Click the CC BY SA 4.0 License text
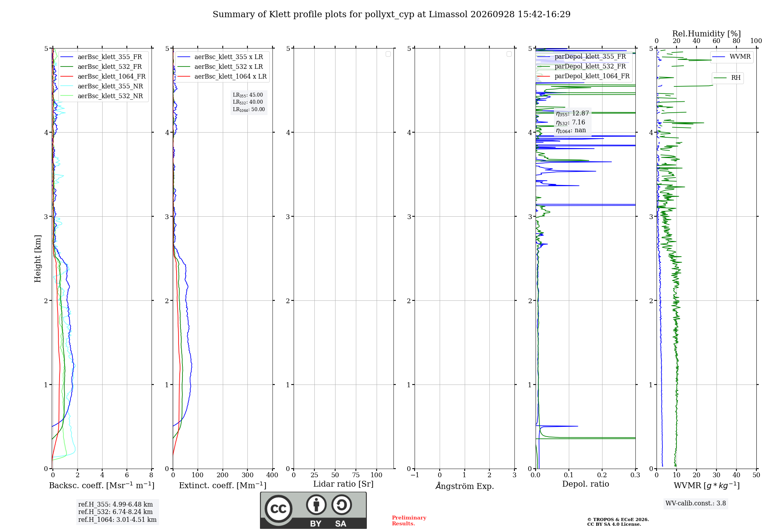783x532 pixels. click(x=614, y=524)
